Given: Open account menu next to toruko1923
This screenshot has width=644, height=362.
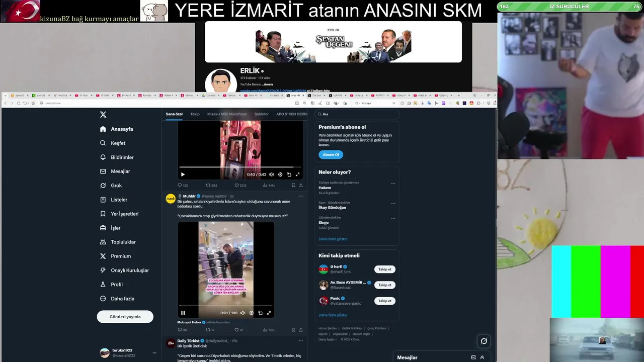Looking at the screenshot, I should tap(154, 353).
